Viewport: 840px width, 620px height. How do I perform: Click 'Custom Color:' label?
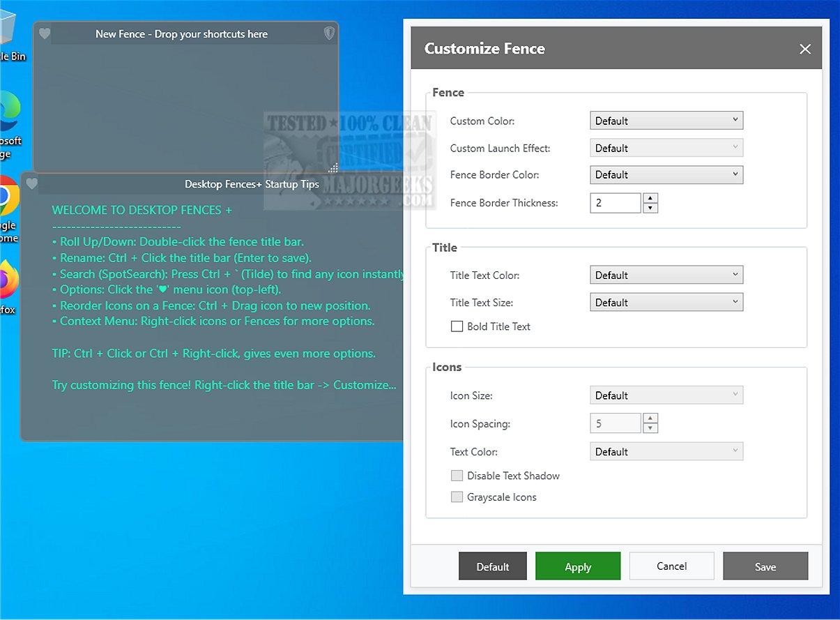pos(482,121)
